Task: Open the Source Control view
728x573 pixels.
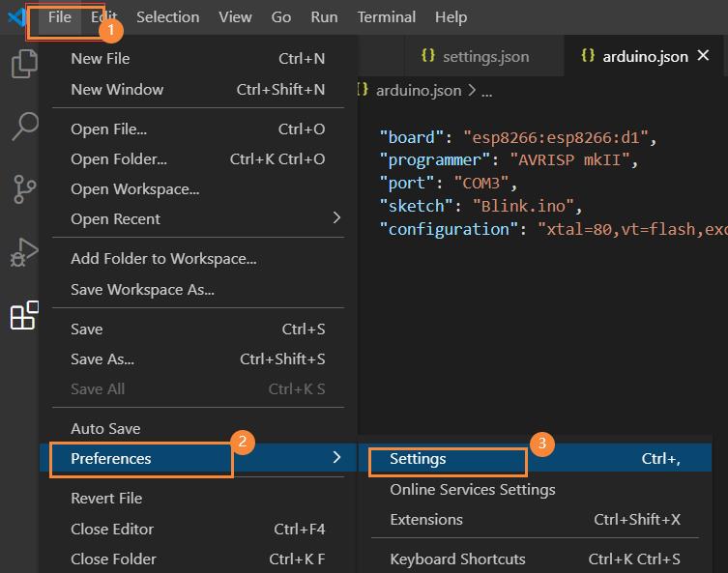Action: [x=24, y=188]
